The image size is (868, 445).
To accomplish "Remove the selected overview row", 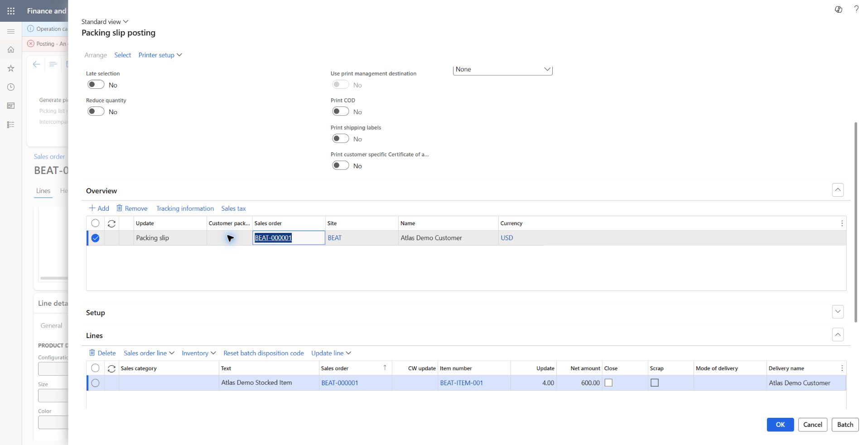I will click(132, 208).
